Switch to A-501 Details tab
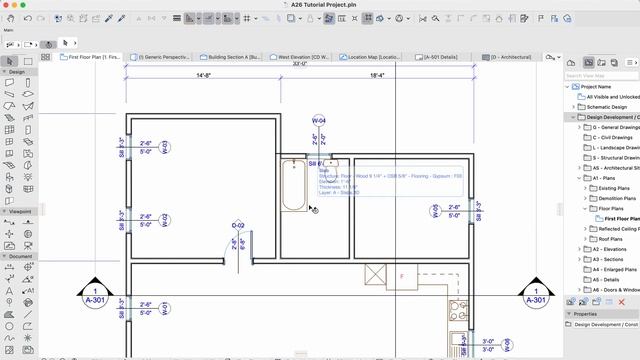The width and height of the screenshot is (640, 360). tap(436, 57)
